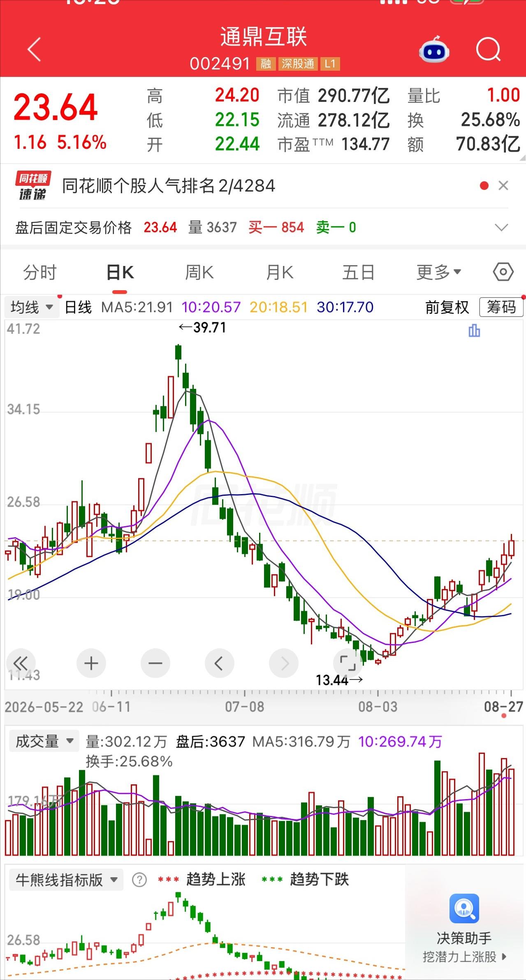Tap the 买一 854 quote
Image resolution: width=526 pixels, height=980 pixels.
point(276,227)
